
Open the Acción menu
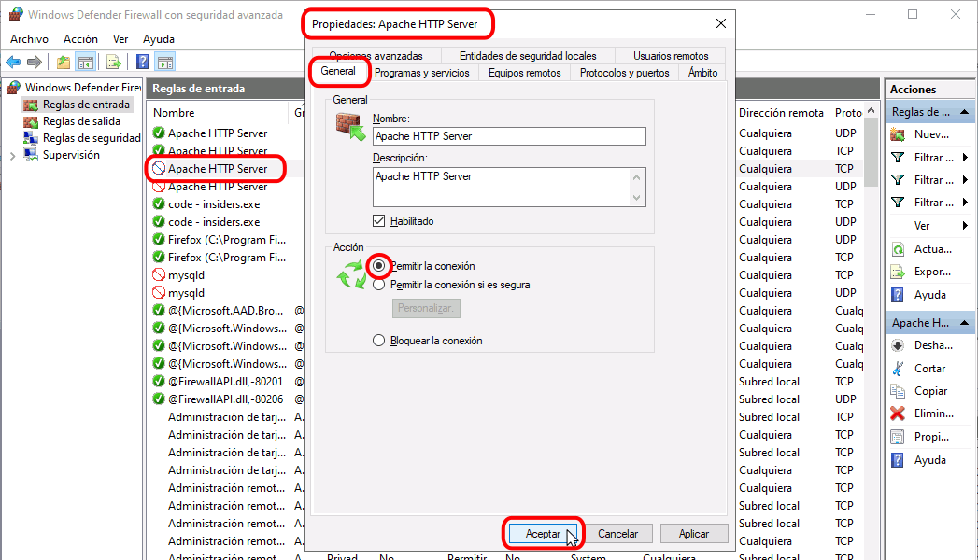click(80, 38)
